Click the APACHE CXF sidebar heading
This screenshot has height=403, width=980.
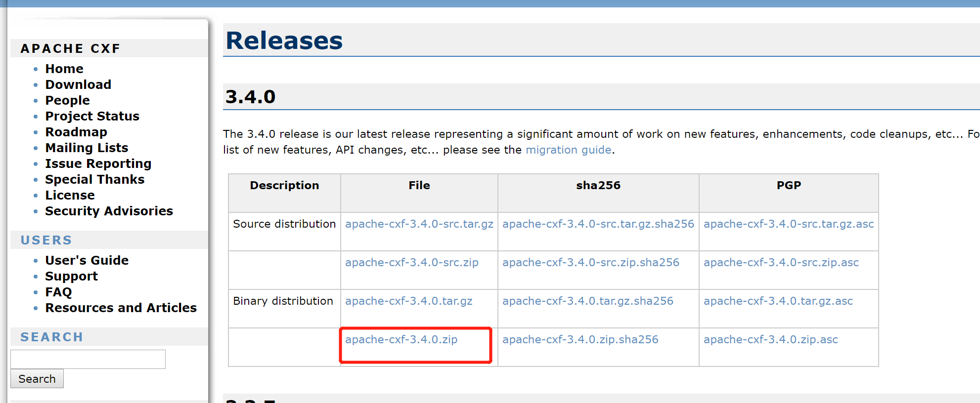(x=71, y=48)
